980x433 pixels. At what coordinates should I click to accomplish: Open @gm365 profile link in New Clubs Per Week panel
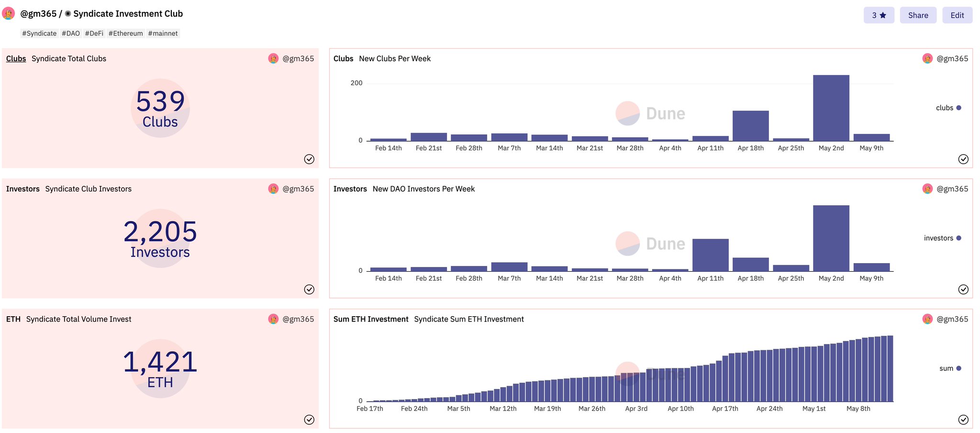coord(952,58)
